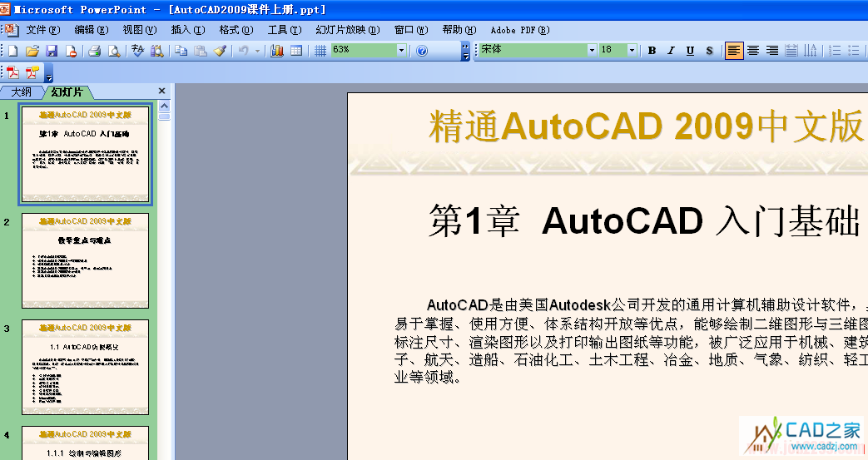The width and height of the screenshot is (868, 460).
Task: Open the zoom percentage dropdown showing 63%
Action: tap(401, 51)
